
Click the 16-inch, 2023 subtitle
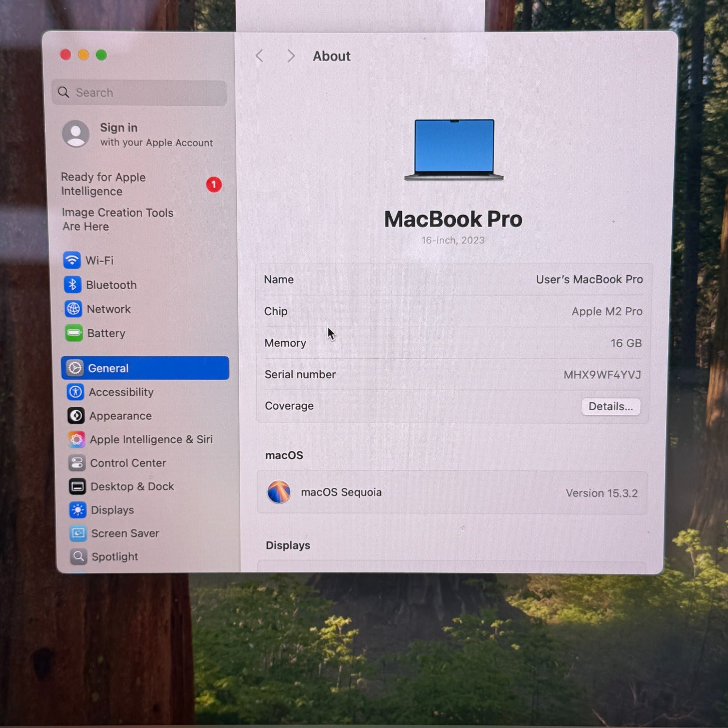(453, 240)
